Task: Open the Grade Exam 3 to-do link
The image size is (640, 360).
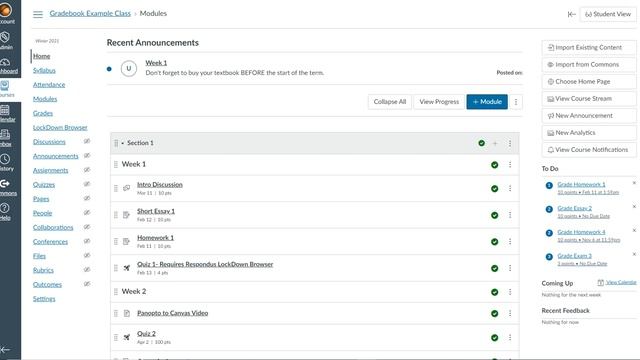Action: [x=574, y=256]
